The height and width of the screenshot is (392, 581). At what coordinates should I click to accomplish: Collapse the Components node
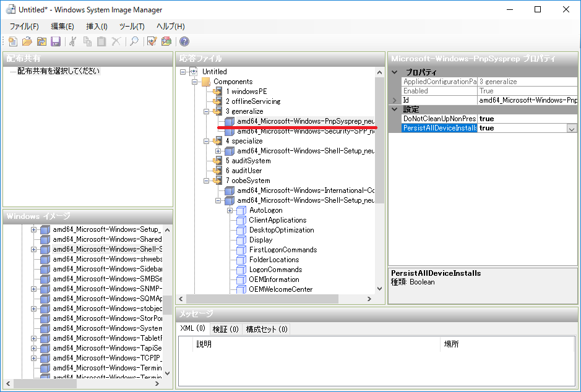click(194, 82)
